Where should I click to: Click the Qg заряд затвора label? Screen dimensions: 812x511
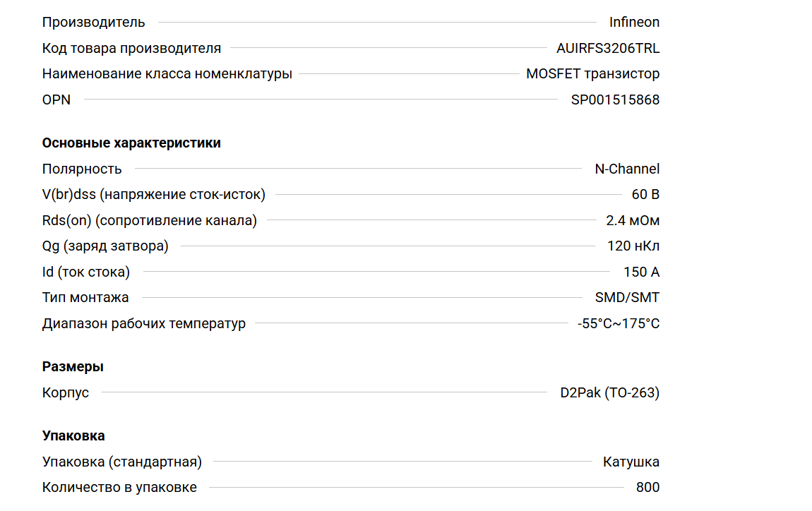click(x=105, y=246)
